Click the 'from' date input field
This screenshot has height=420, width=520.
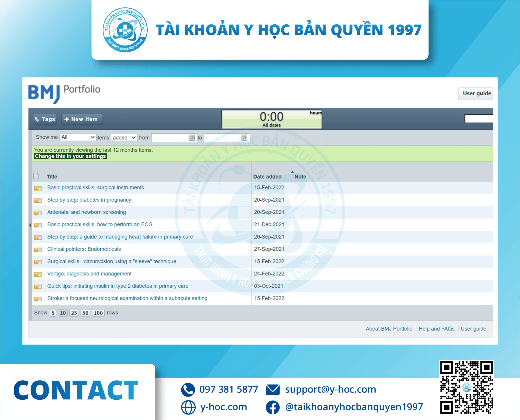pos(169,138)
